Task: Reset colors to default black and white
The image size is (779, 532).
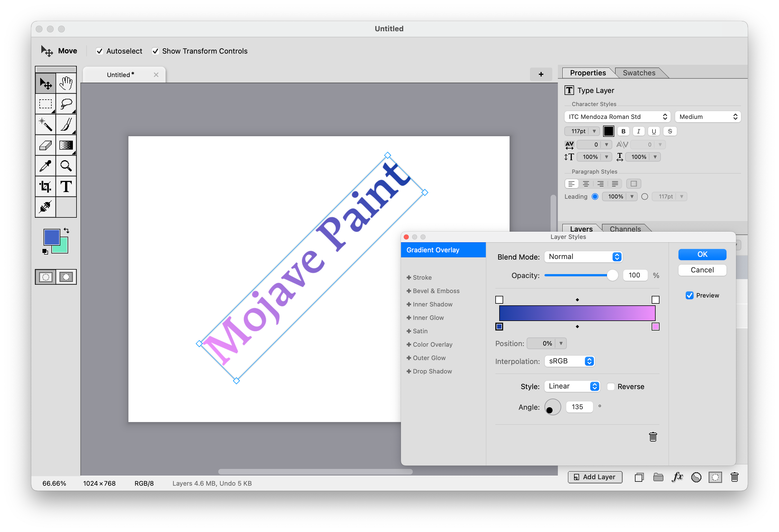Action: [45, 251]
